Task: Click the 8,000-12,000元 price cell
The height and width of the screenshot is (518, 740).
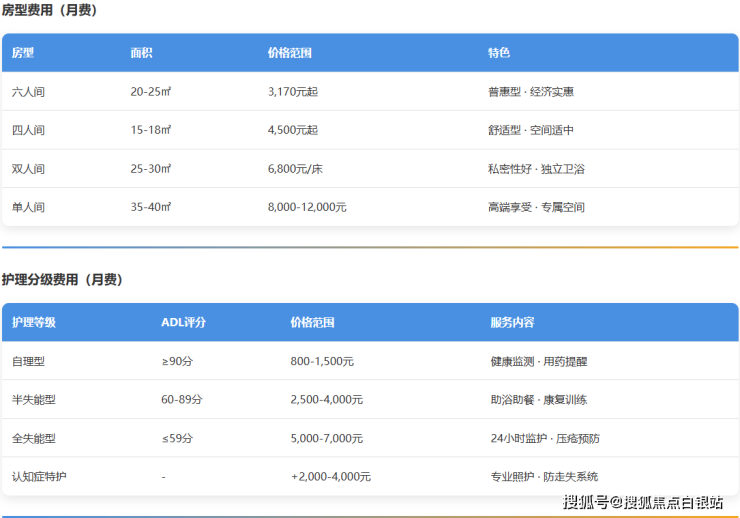Action: pos(307,207)
